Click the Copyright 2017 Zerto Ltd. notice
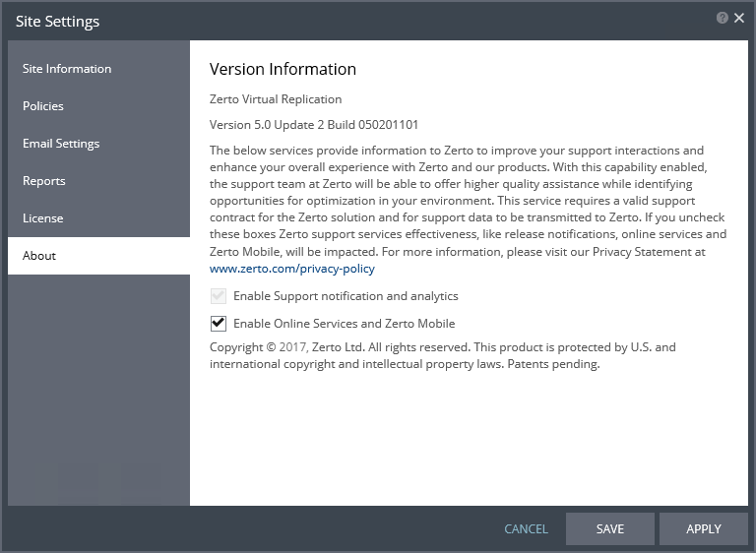The image size is (756, 553). pyautogui.click(x=443, y=355)
